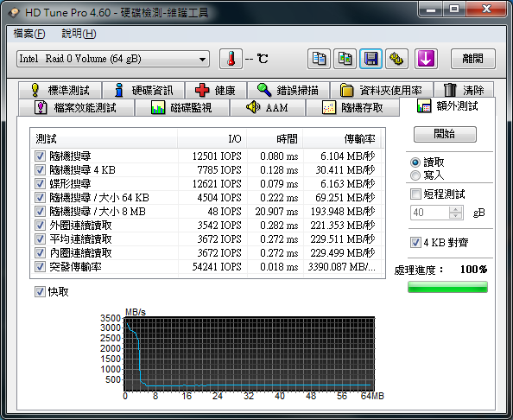The width and height of the screenshot is (513, 420).
Task: Open the 標準測試 benchmark tab
Action: (x=60, y=90)
